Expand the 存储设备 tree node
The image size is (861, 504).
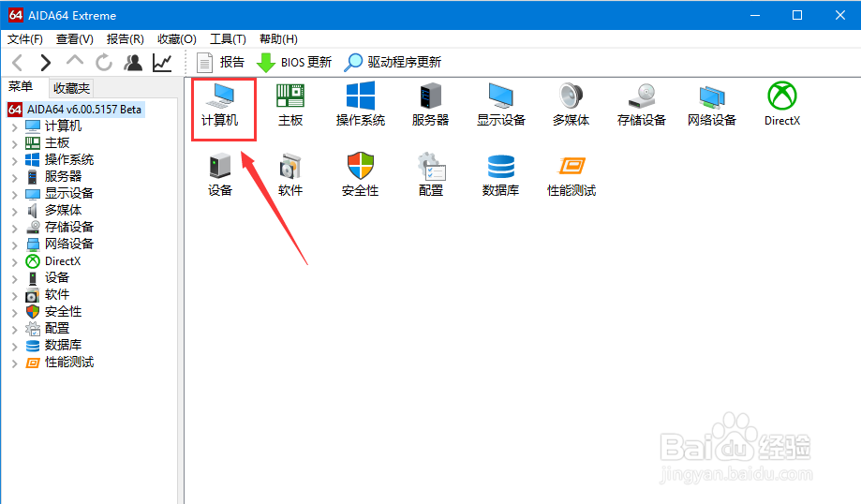point(14,229)
